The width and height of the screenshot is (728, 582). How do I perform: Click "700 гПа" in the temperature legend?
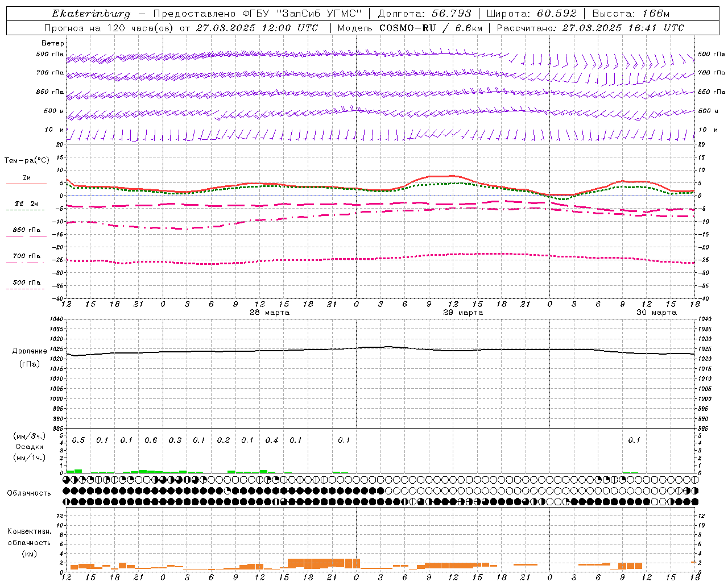coord(27,256)
